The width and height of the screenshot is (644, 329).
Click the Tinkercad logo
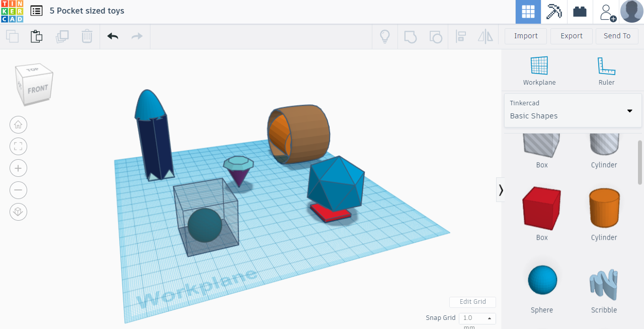point(12,12)
